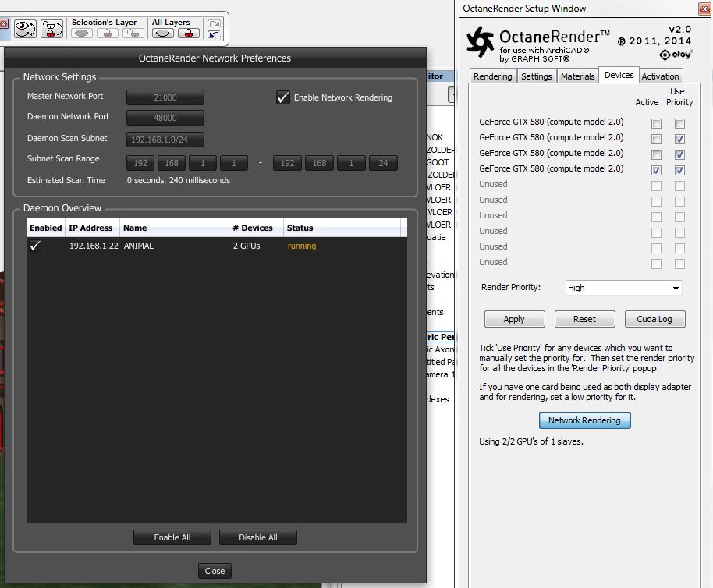Click the grey redo arrow on layer toolbar
The image size is (713, 588).
click(214, 23)
